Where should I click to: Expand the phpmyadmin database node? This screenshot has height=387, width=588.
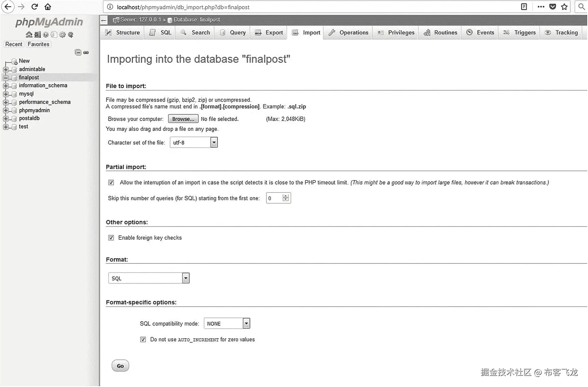pos(5,110)
